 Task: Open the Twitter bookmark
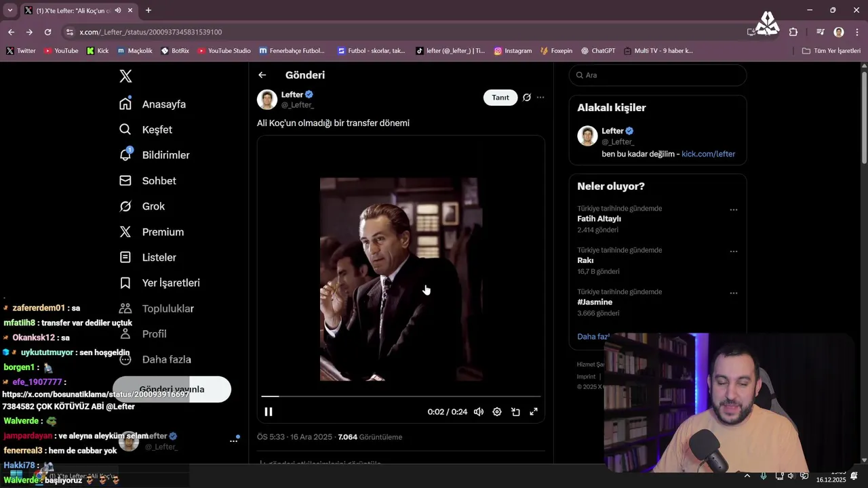pyautogui.click(x=20, y=51)
